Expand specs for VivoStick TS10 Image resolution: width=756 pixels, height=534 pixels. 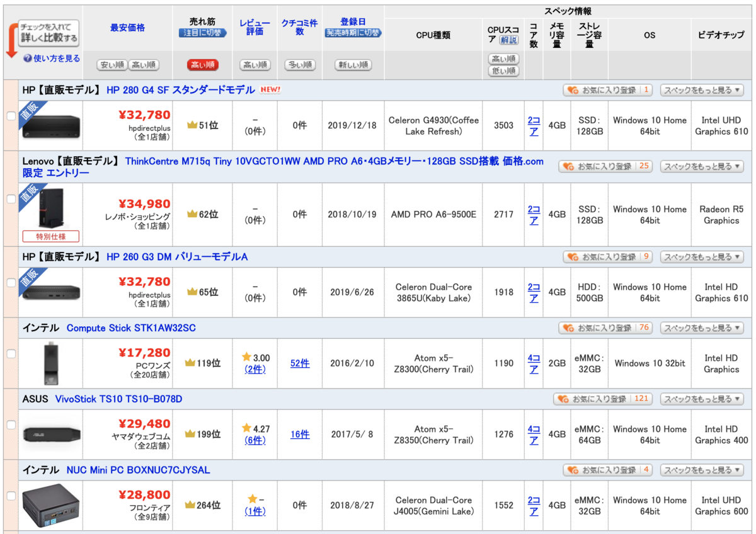click(702, 399)
